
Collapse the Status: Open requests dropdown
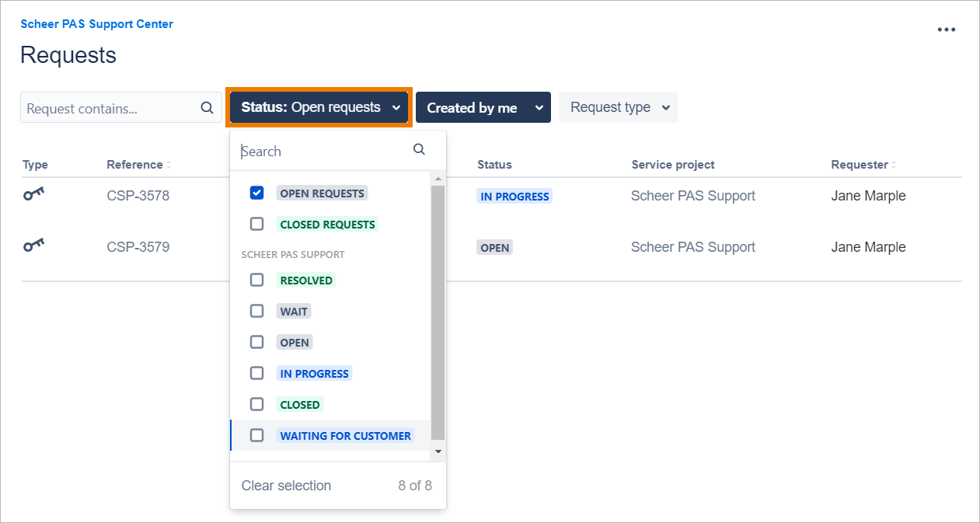[x=319, y=107]
